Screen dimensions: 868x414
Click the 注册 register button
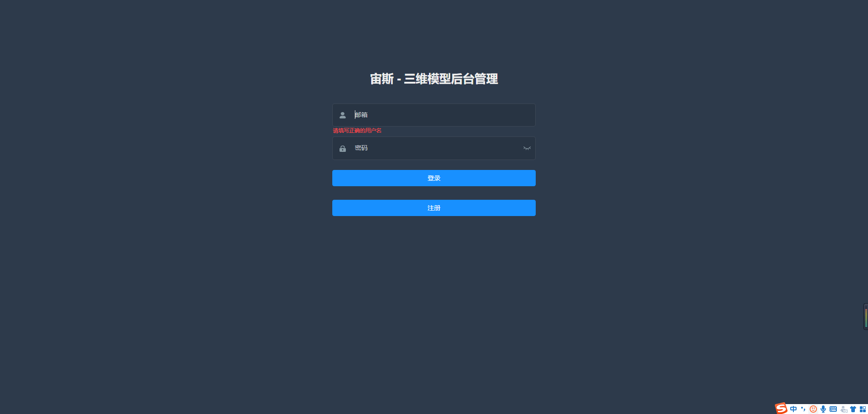434,208
